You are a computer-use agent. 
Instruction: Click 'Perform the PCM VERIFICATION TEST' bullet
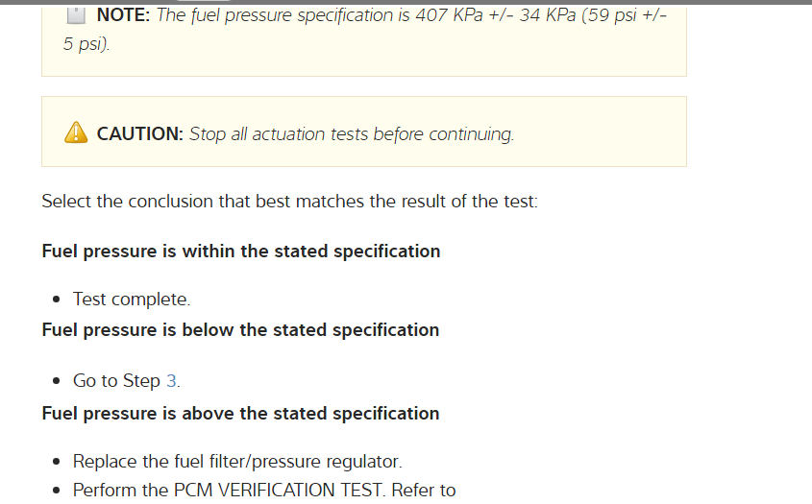264,491
